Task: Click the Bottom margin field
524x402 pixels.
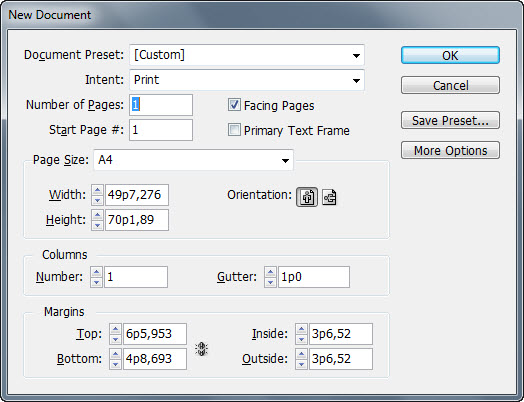Action: [155, 359]
